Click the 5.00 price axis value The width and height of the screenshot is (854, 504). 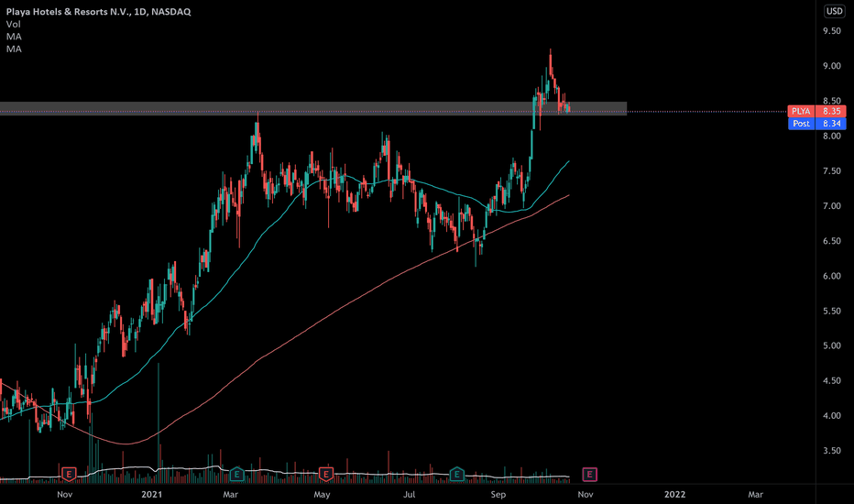pos(832,346)
